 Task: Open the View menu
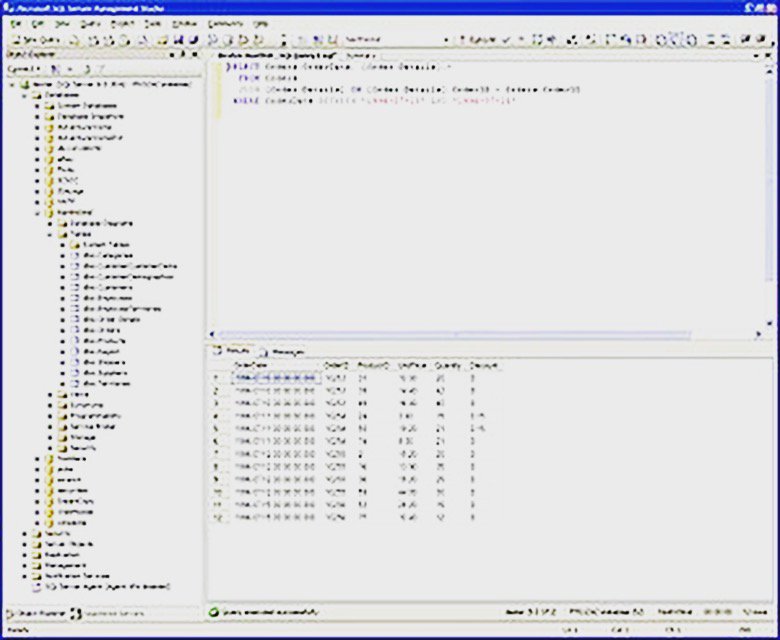62,24
